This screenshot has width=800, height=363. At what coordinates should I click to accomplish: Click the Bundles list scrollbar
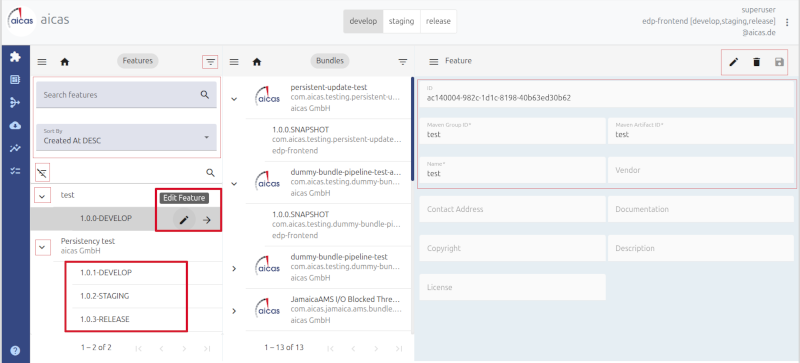412,129
